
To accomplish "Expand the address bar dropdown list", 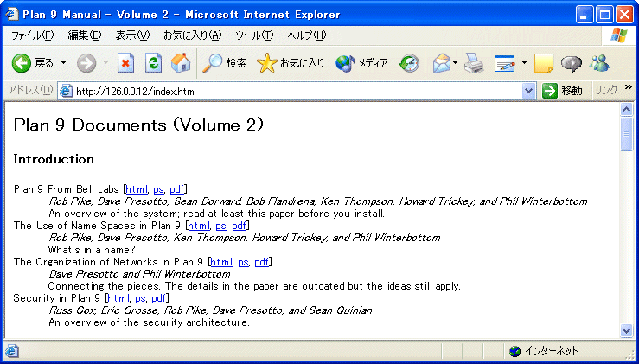I will click(528, 92).
